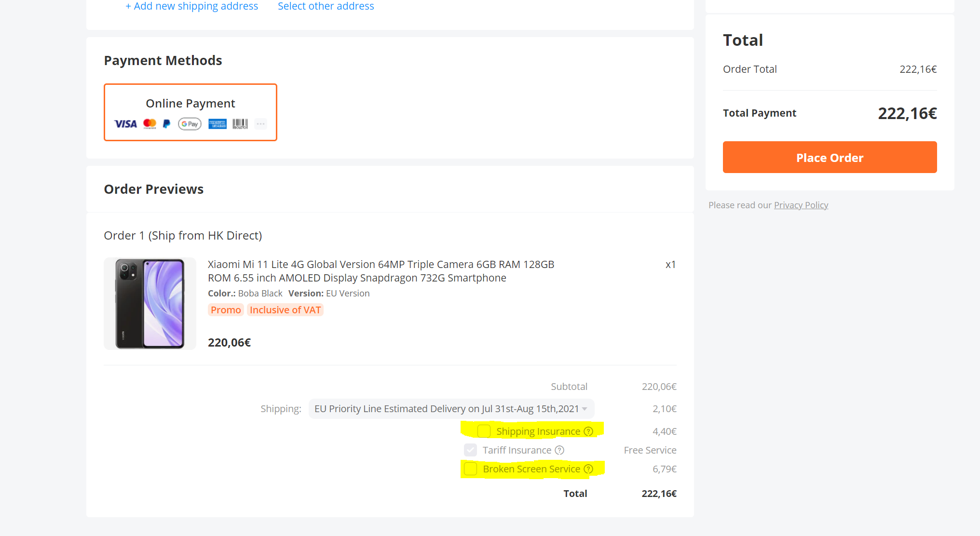
Task: Click the Xiaomi Mi 11 Lite product thumbnail
Action: [150, 304]
